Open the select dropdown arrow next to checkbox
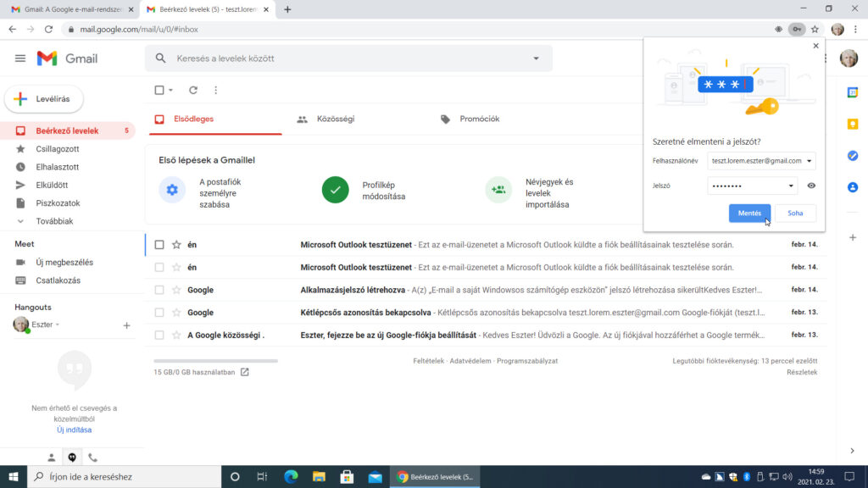 point(170,90)
